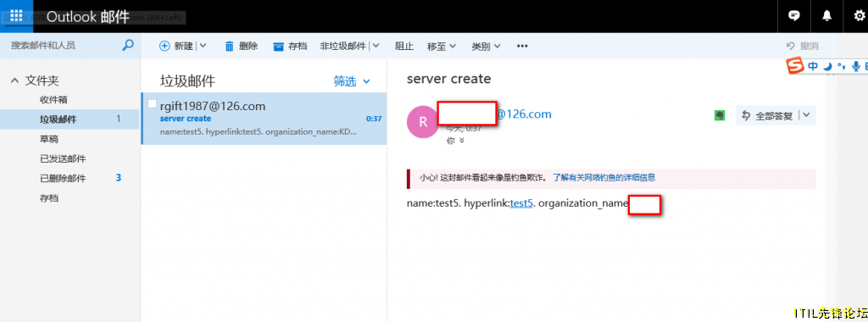Click the 撤消 undo button
Image resolution: width=868 pixels, height=322 pixels.
click(802, 47)
